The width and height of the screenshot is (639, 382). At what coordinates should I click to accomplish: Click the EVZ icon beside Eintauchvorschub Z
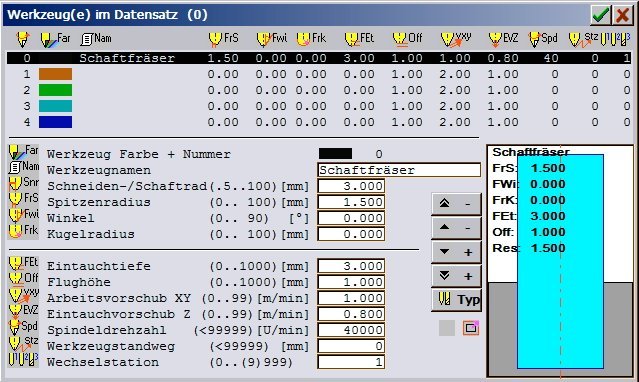(x=24, y=311)
